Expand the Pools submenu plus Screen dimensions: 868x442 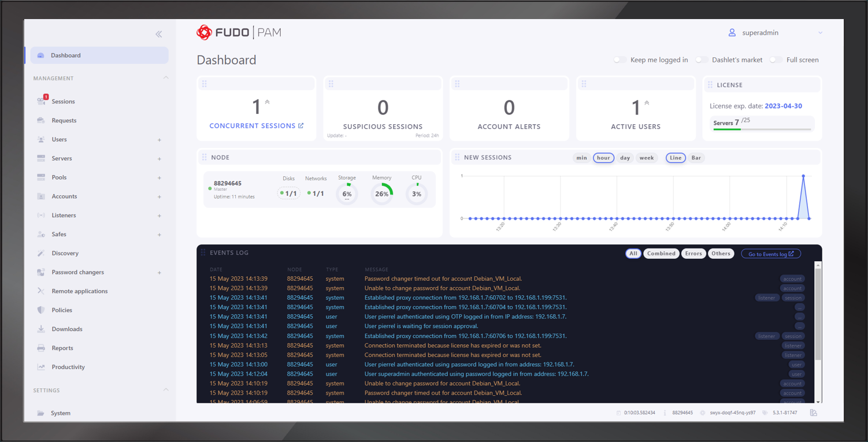click(x=159, y=178)
